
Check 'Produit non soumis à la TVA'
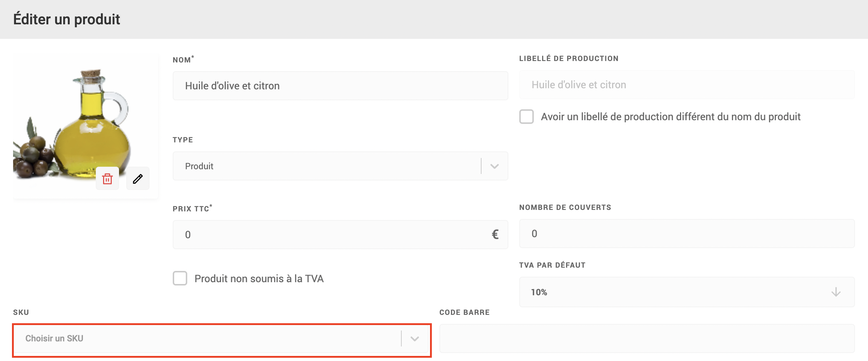click(x=180, y=279)
